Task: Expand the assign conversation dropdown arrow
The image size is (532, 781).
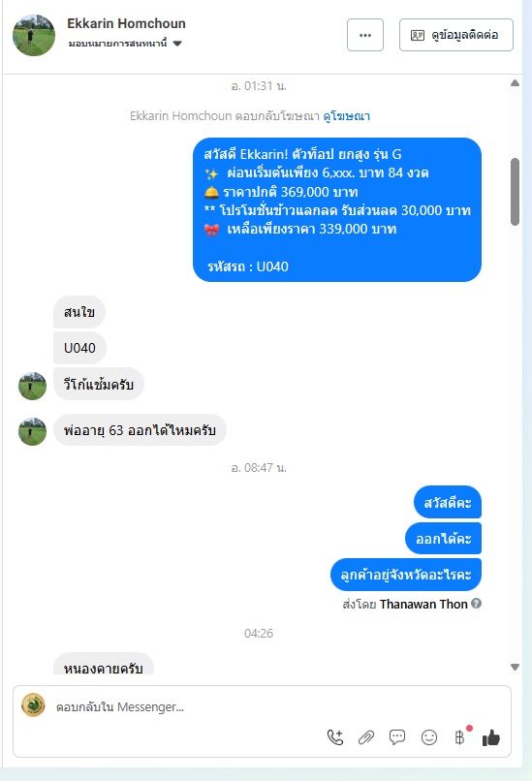Action: pos(177,44)
